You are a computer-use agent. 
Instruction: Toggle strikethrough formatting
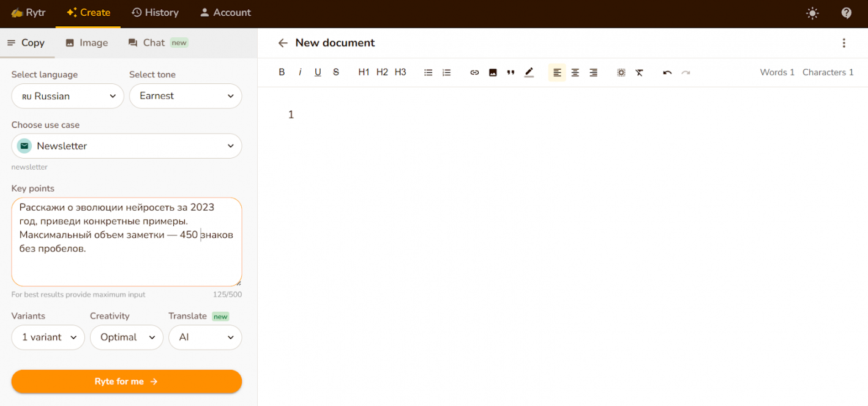336,72
